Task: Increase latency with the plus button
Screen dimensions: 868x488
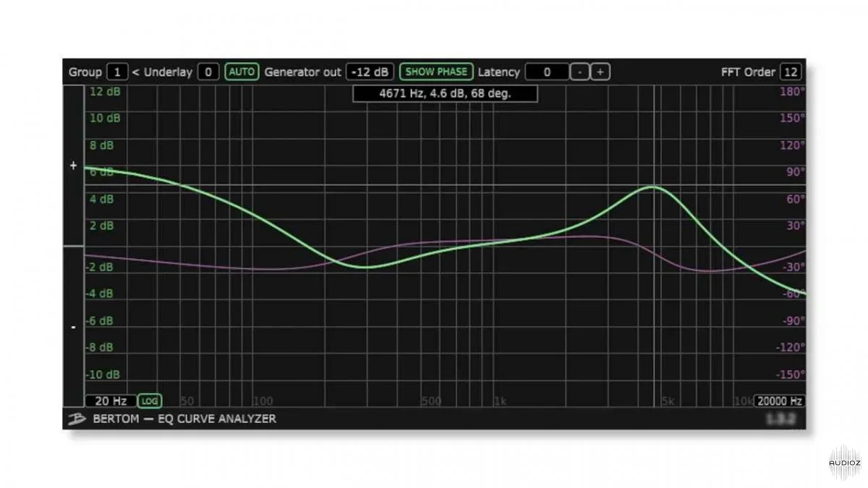Action: point(600,72)
